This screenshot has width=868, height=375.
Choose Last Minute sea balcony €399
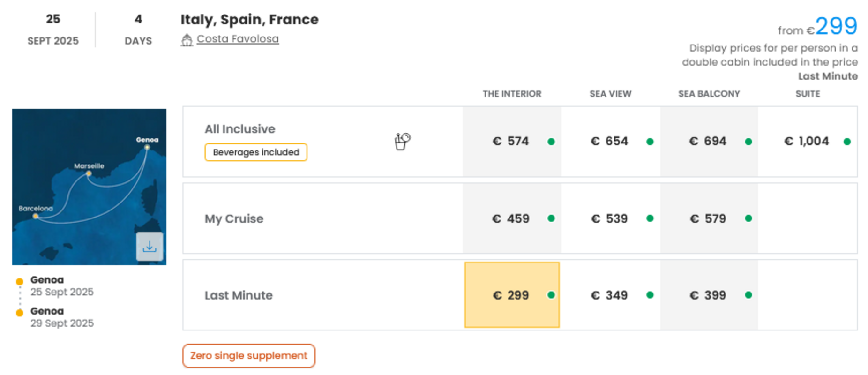pyautogui.click(x=709, y=295)
